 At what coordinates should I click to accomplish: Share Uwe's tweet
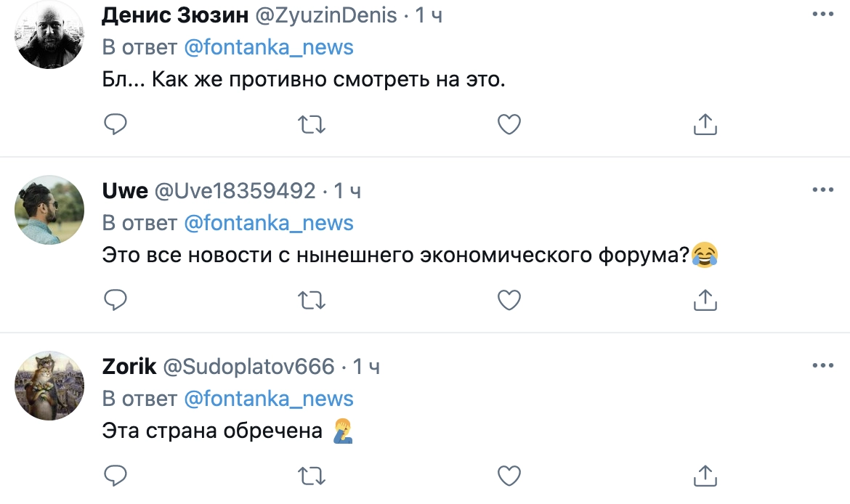[705, 299]
